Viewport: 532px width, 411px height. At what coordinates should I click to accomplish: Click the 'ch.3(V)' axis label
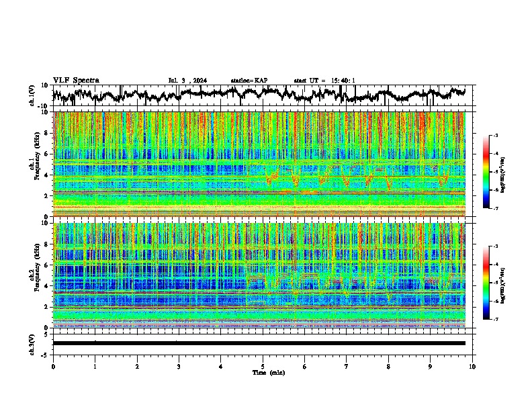tap(32, 345)
